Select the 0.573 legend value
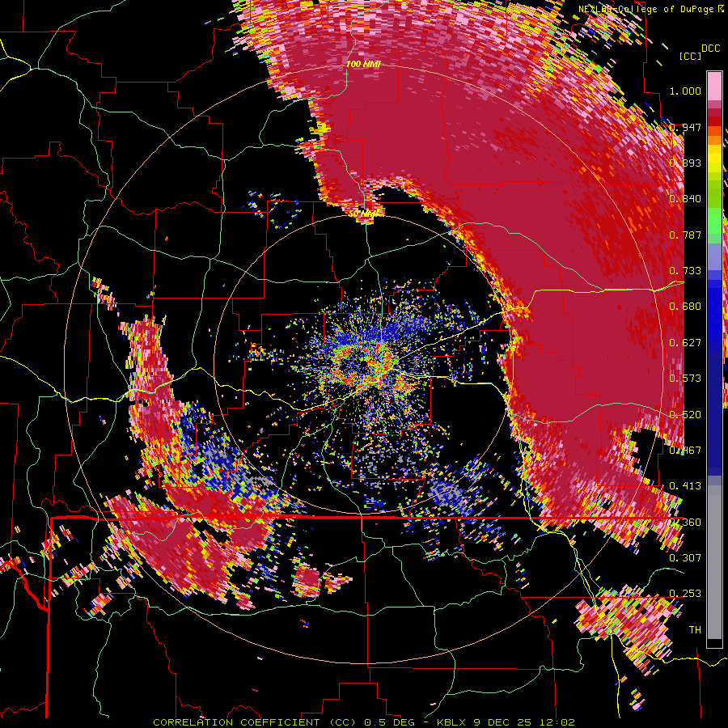Screen dimensions: 728x728 [685, 379]
